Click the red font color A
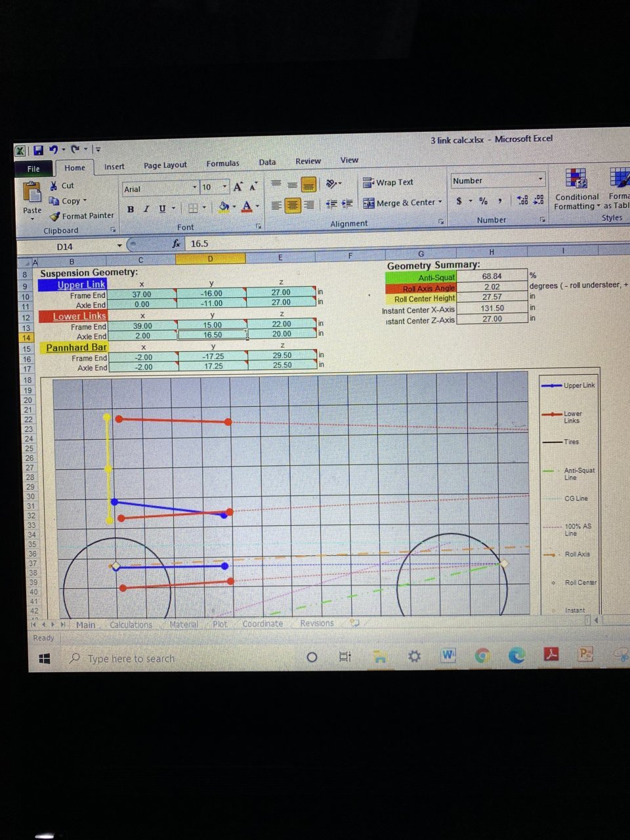Image resolution: width=630 pixels, height=840 pixels. (247, 206)
